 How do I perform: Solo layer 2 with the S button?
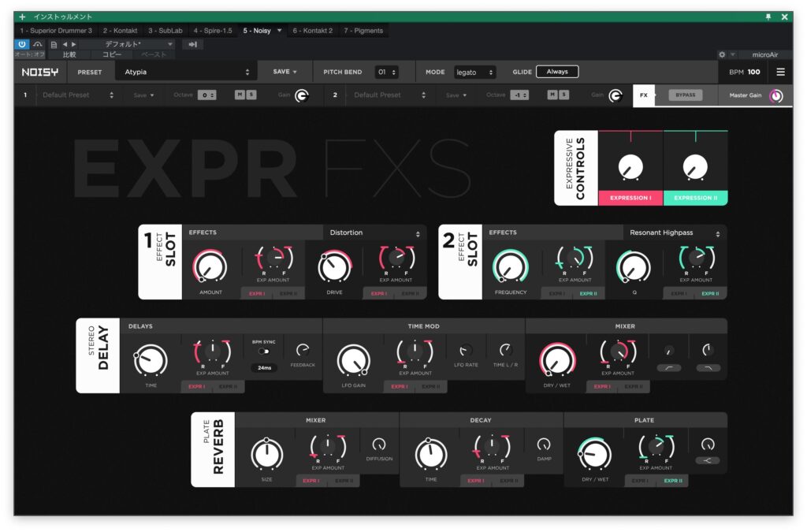564,95
